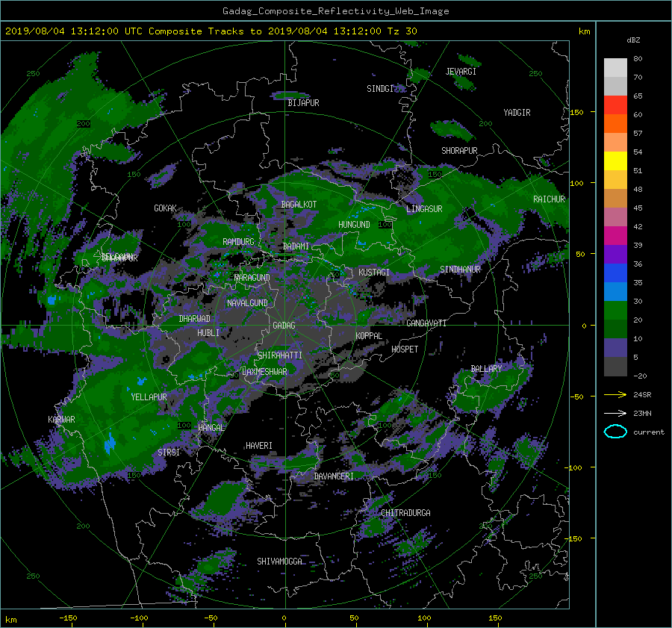Click the HAVERI city label
672x628 pixels.
tap(259, 446)
